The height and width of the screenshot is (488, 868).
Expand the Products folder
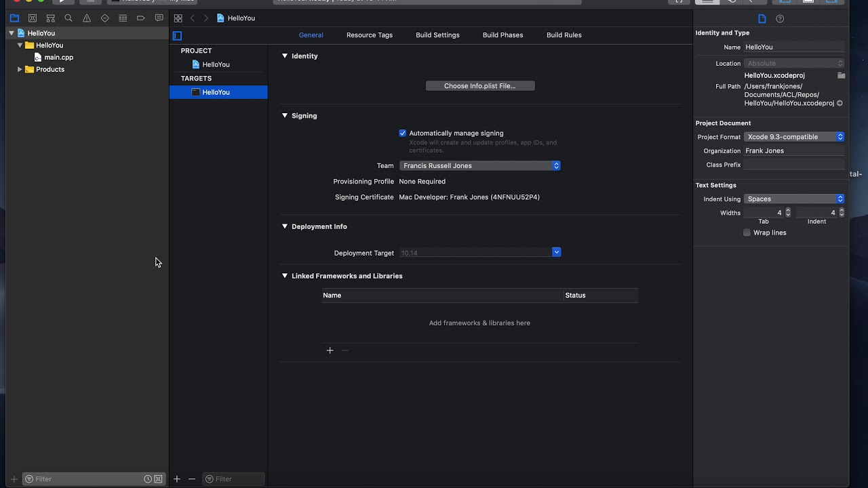click(20, 70)
